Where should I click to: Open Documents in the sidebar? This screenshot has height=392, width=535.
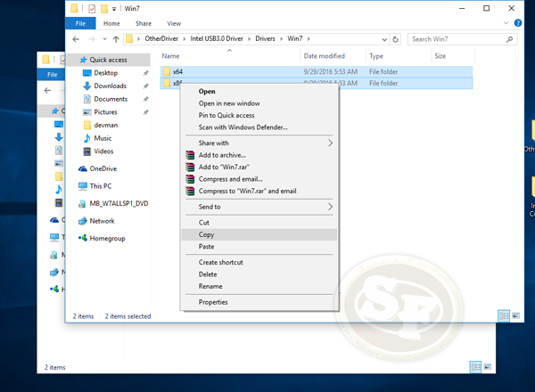[x=111, y=99]
